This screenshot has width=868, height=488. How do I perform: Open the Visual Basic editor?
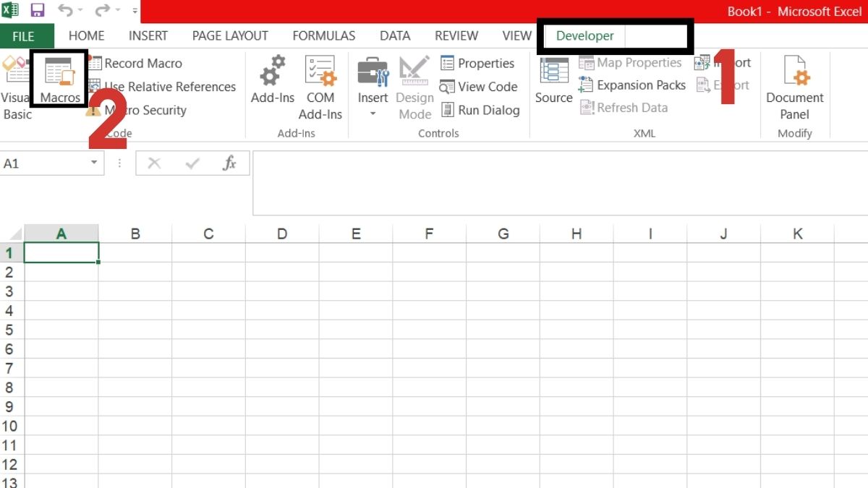15,87
